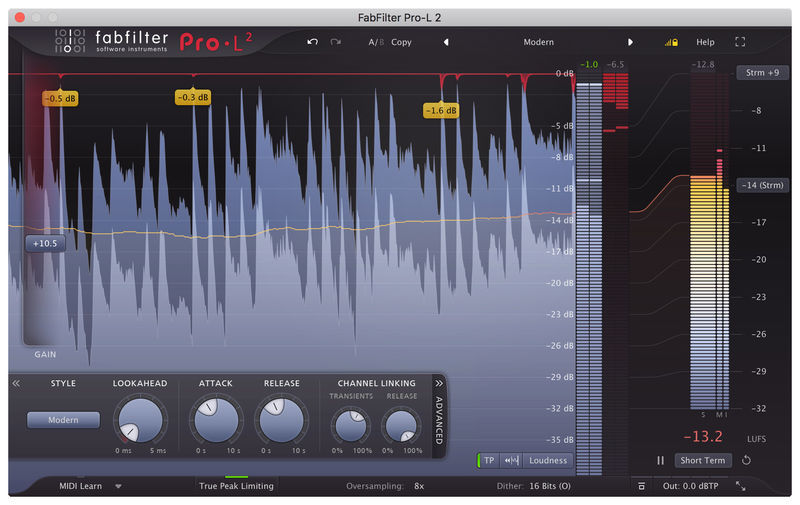
Task: Click the output level lock icon
Action: coord(671,42)
